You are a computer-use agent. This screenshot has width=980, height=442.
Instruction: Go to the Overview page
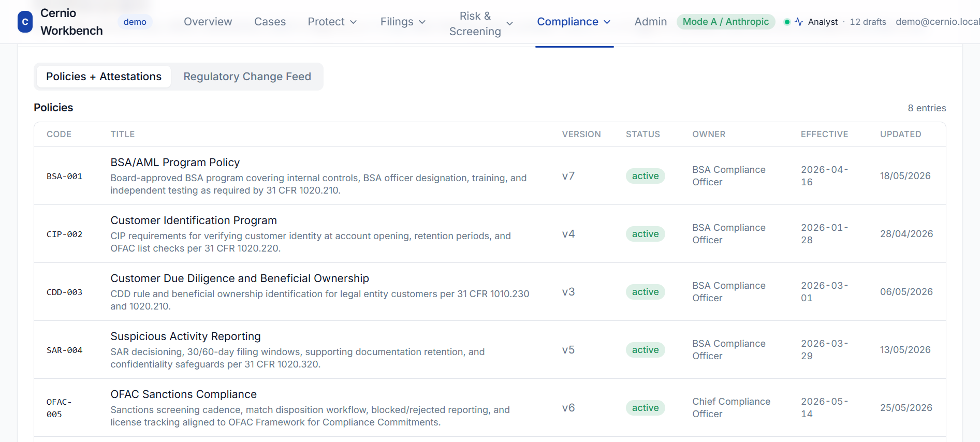click(x=208, y=22)
